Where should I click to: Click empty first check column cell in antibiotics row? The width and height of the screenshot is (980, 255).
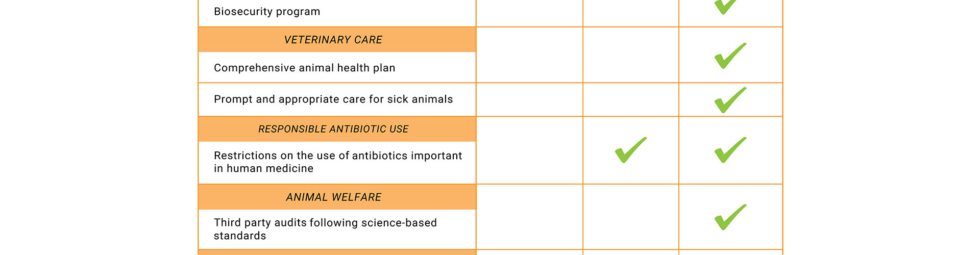click(x=529, y=150)
